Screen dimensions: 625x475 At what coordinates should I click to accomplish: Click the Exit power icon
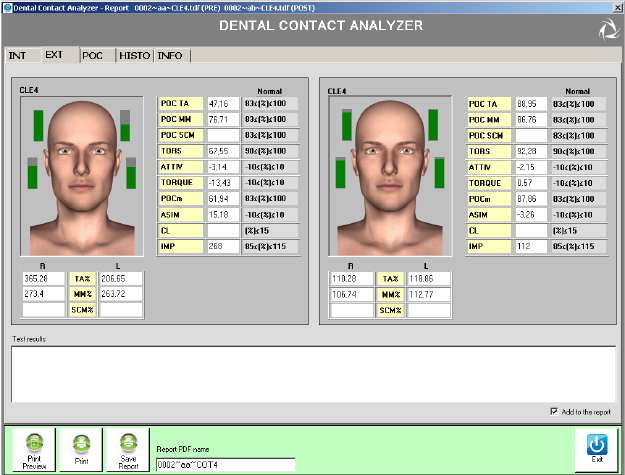pos(596,442)
